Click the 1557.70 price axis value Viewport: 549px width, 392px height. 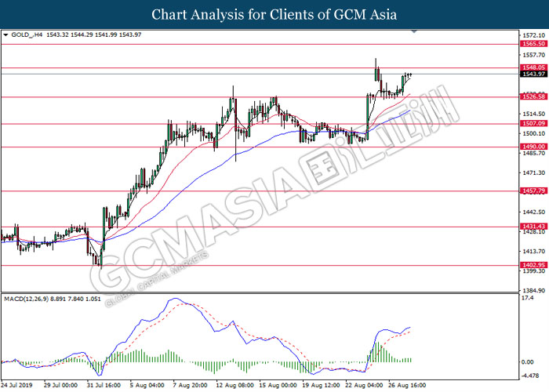(x=533, y=55)
